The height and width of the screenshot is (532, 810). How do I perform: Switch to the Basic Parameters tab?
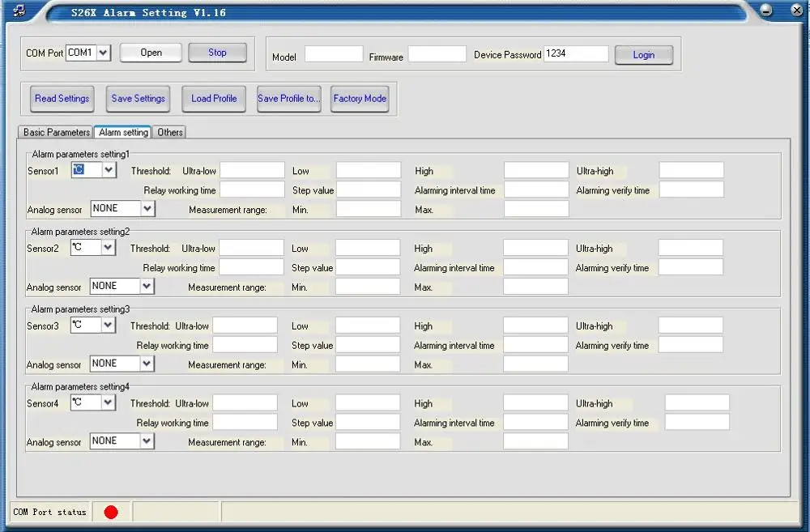(56, 132)
